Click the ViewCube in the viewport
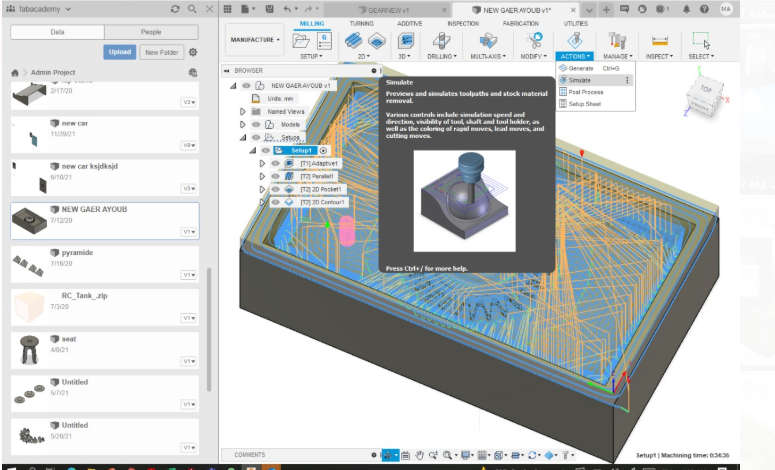The width and height of the screenshot is (775, 470). coord(705,94)
